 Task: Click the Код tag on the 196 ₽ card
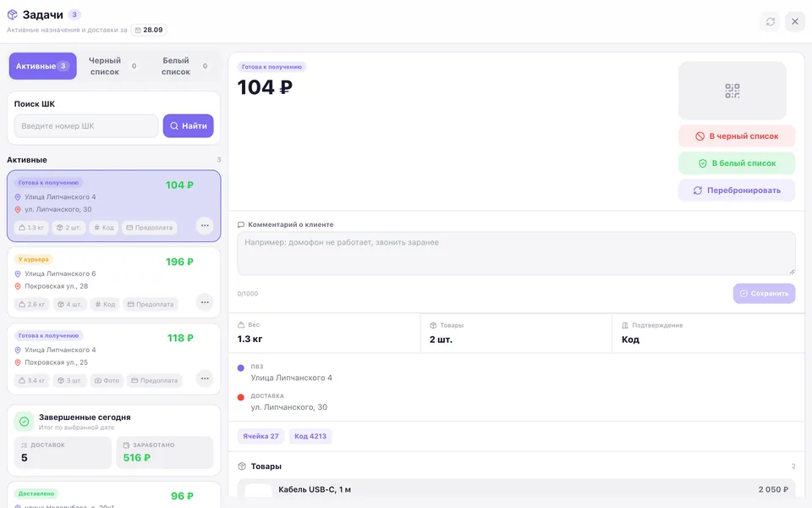click(x=105, y=304)
